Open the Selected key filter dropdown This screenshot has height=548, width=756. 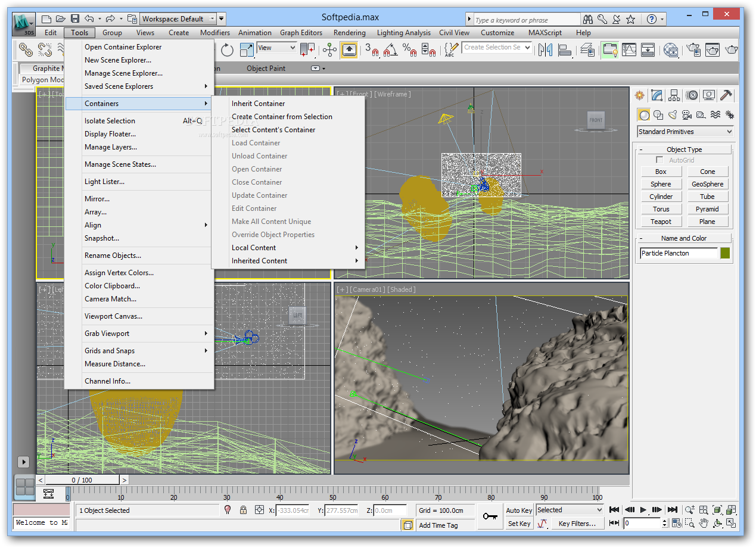coord(570,510)
